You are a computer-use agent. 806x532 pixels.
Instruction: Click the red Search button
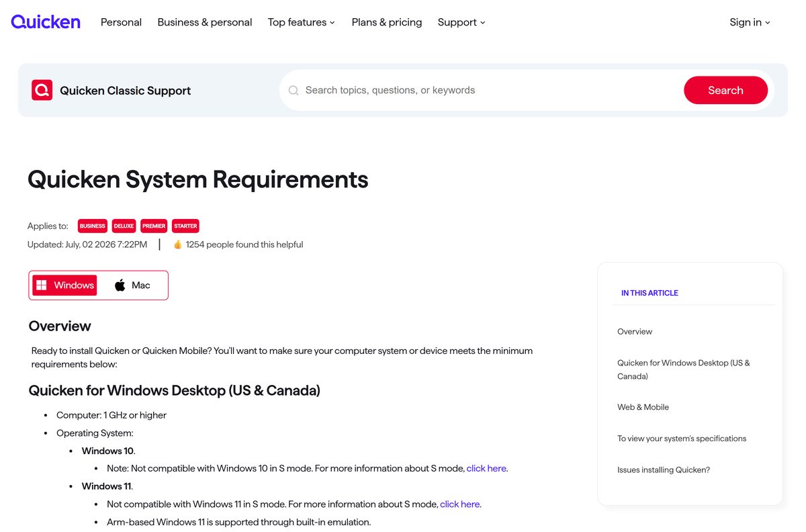725,90
